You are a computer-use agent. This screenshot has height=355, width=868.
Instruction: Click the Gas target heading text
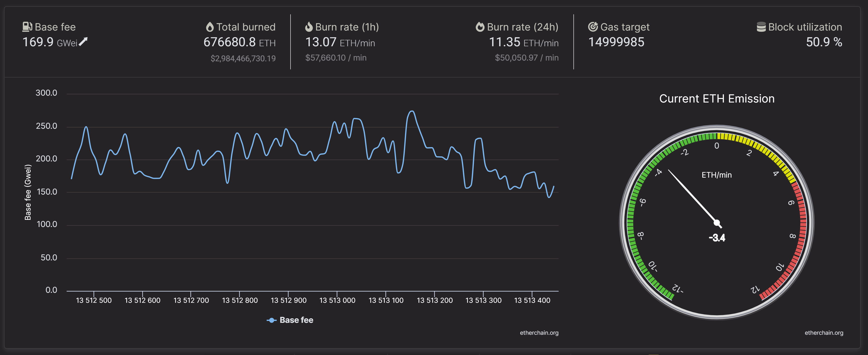tap(625, 27)
